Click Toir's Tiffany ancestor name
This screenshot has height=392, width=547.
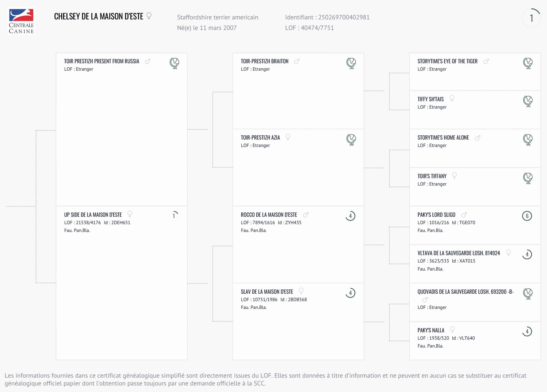(432, 176)
